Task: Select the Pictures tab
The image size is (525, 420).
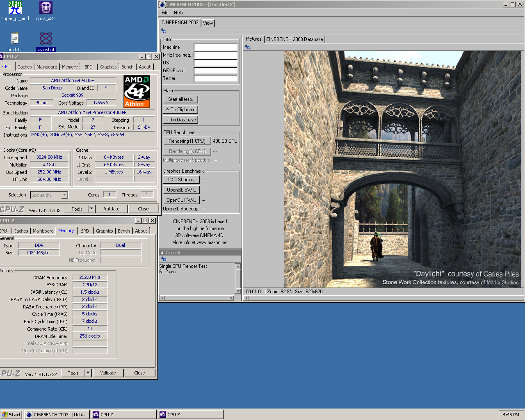Action: tap(253, 39)
